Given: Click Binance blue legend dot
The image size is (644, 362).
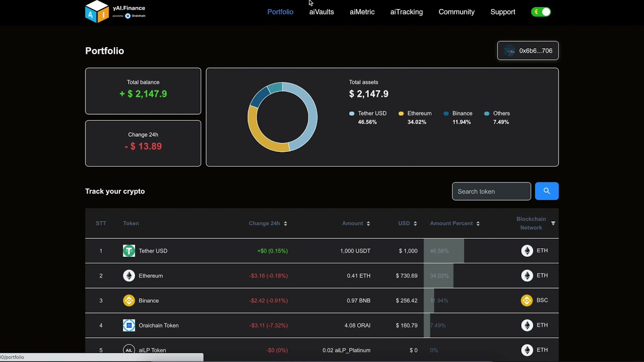Looking at the screenshot, I should pos(446,114).
